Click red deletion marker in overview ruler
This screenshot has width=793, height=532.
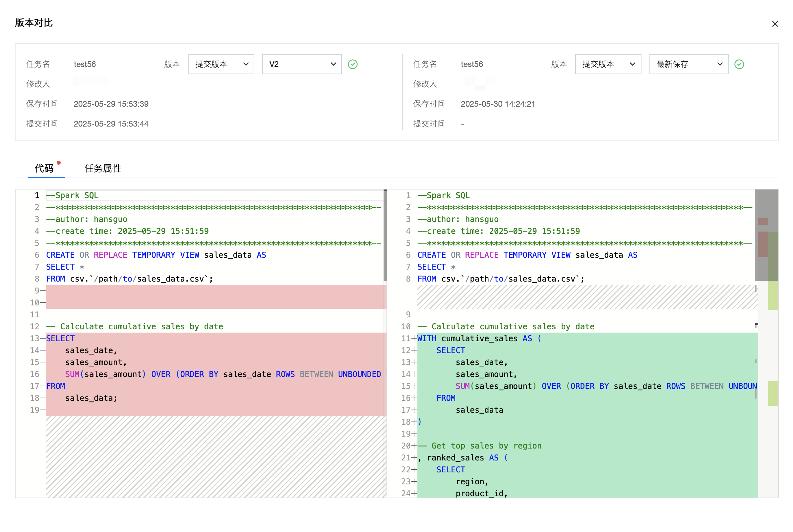pyautogui.click(x=763, y=243)
